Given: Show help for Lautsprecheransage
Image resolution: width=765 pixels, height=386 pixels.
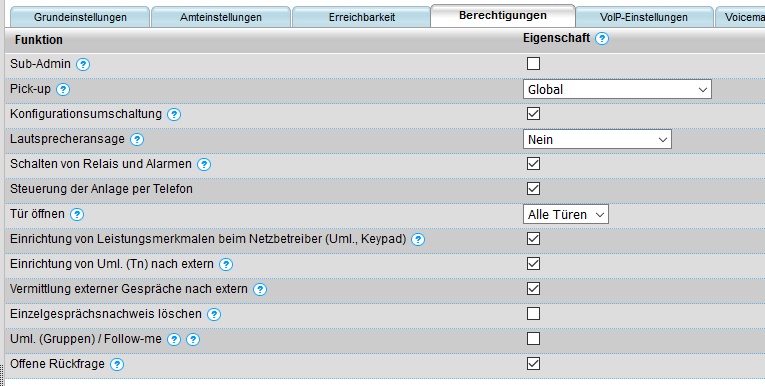Looking at the screenshot, I should coord(137,140).
